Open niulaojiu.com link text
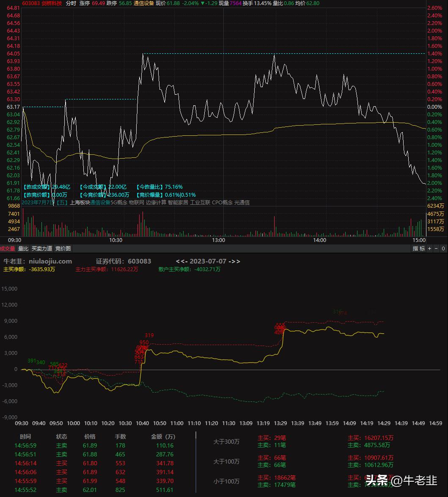This screenshot has width=448, height=497. 50,261
